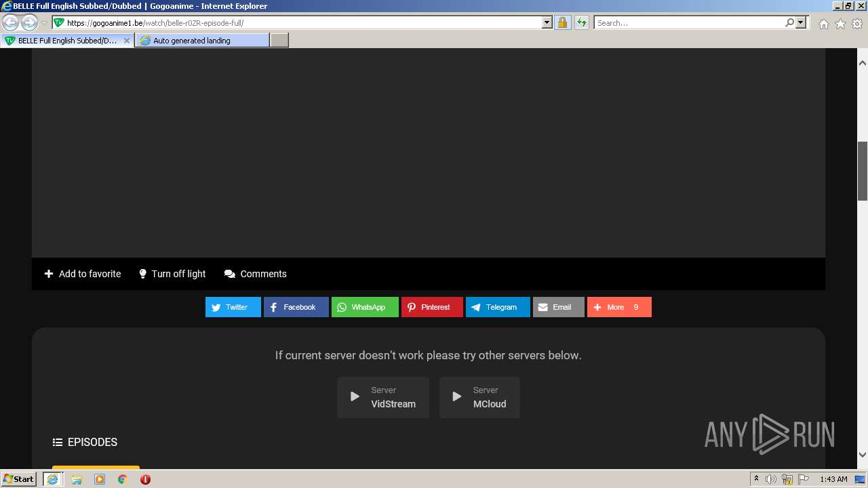Share the page on Twitter
This screenshot has width=868, height=488.
click(x=233, y=307)
